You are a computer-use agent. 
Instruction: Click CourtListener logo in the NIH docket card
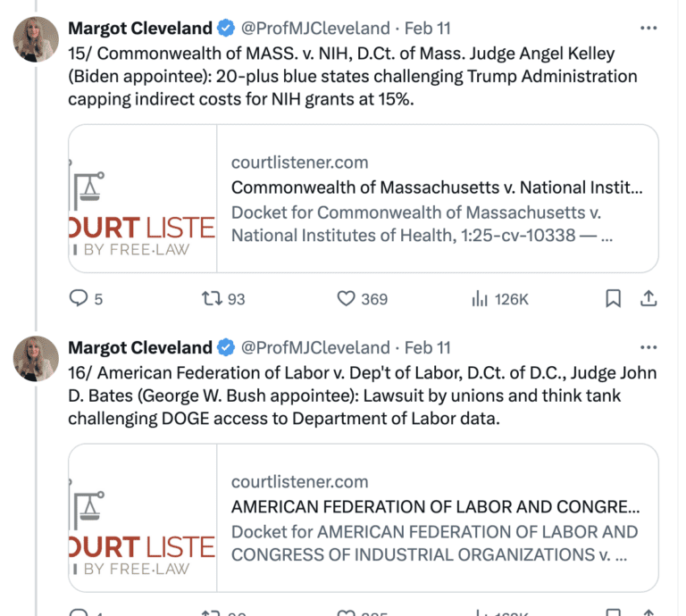tap(143, 198)
